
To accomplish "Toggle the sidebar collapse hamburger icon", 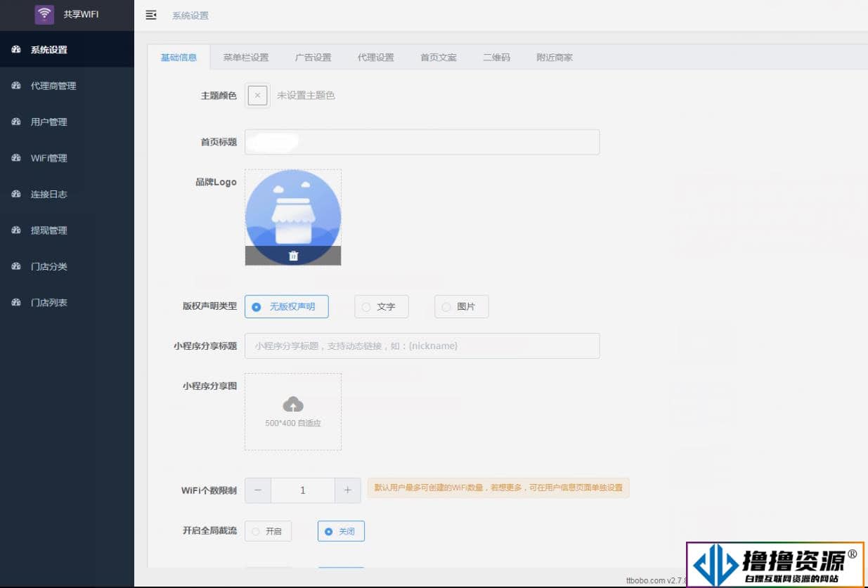I will tap(151, 15).
